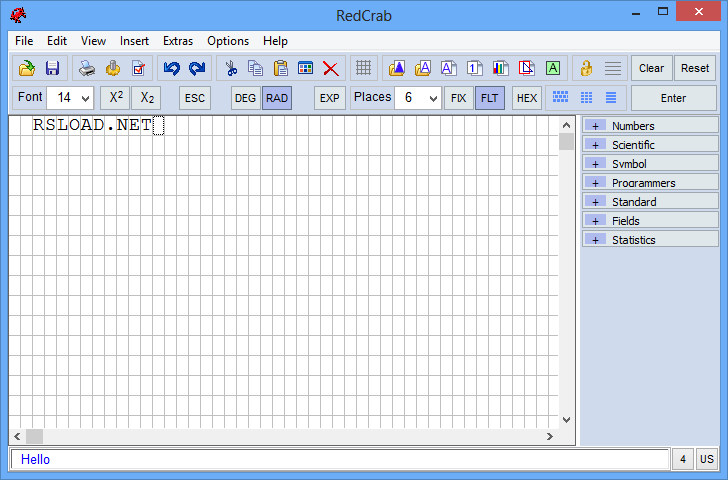The width and height of the screenshot is (728, 480).
Task: Expand the Statistics panel
Action: [650, 240]
